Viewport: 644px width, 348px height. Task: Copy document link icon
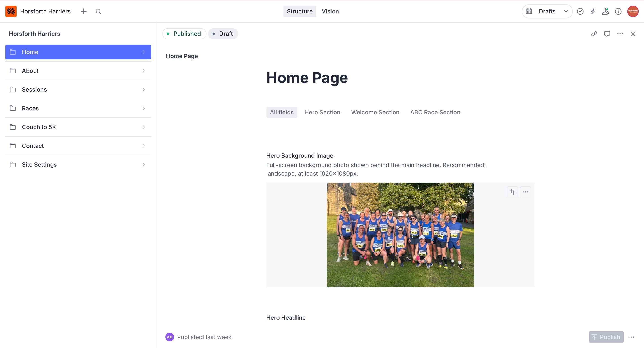pyautogui.click(x=594, y=34)
